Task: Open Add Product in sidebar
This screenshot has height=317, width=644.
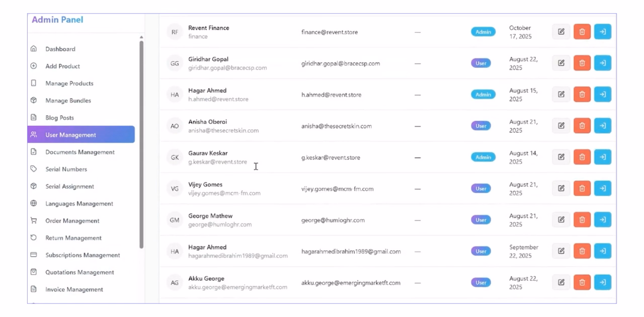Action: [x=62, y=66]
